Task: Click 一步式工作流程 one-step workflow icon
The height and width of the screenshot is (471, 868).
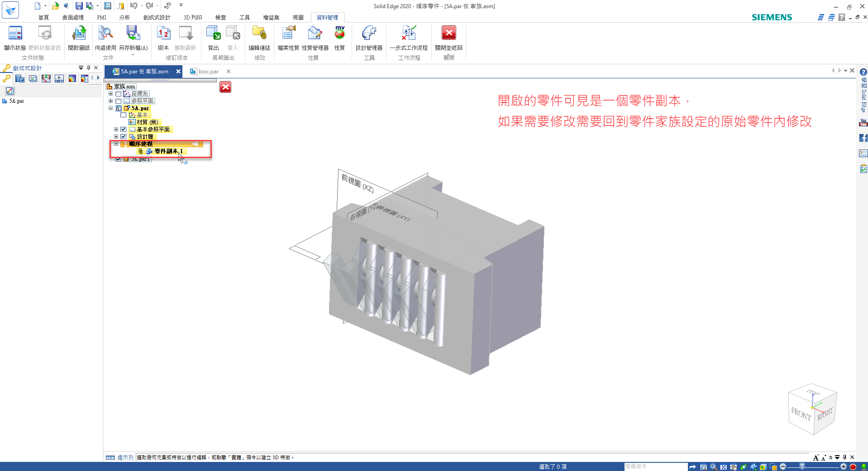Action: [409, 33]
